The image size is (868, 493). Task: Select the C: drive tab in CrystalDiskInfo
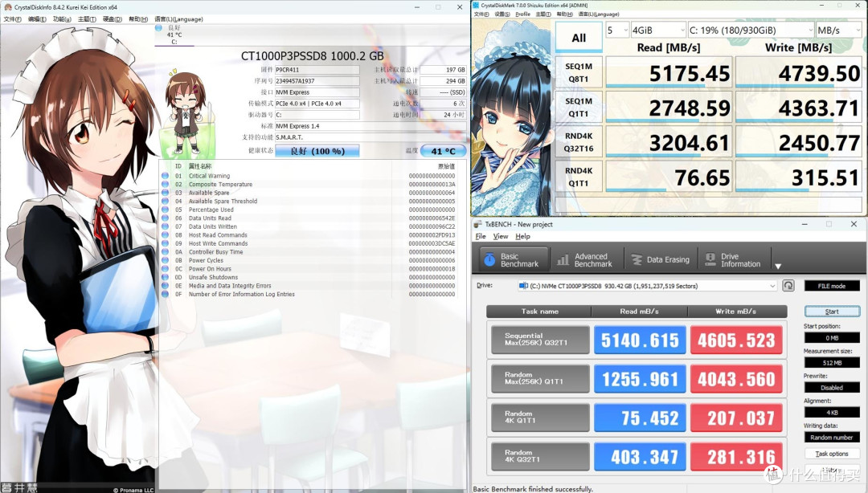(x=174, y=35)
